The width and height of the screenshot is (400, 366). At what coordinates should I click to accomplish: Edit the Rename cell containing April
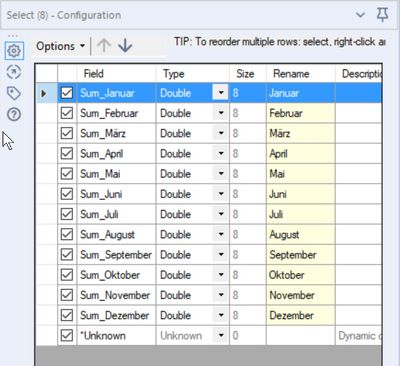click(x=301, y=153)
